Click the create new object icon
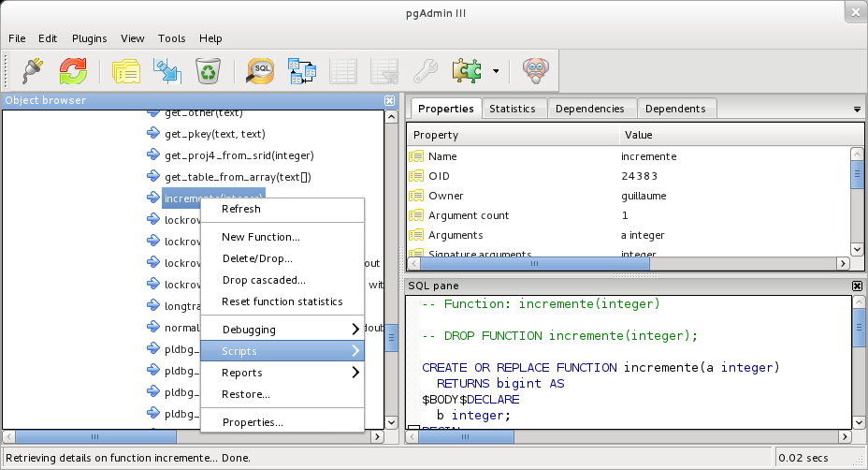The height and width of the screenshot is (470, 868). 167,71
